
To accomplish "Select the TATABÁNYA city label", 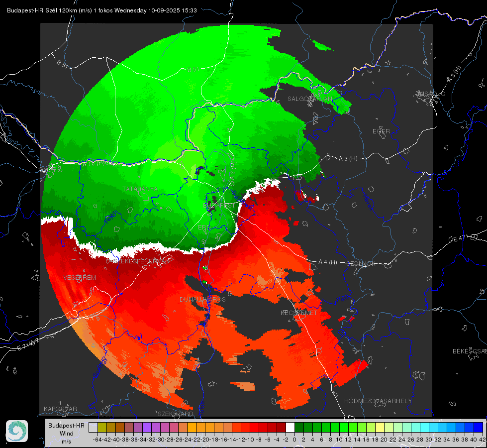I will pyautogui.click(x=140, y=189).
